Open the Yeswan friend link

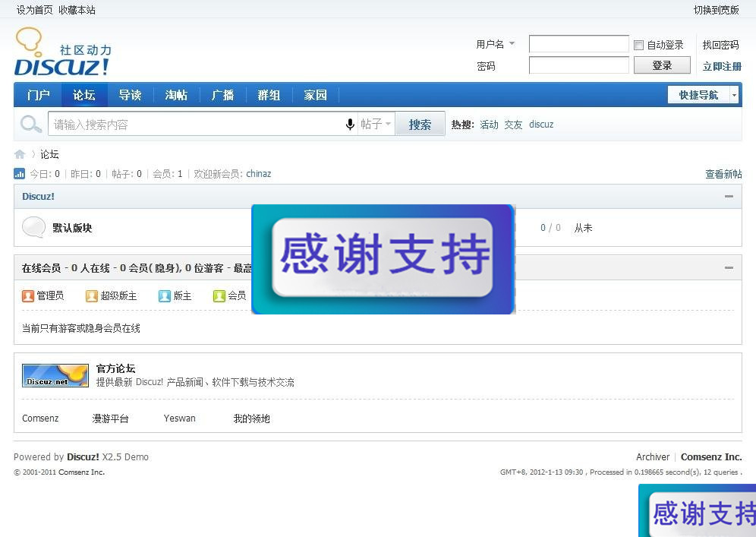pos(179,419)
